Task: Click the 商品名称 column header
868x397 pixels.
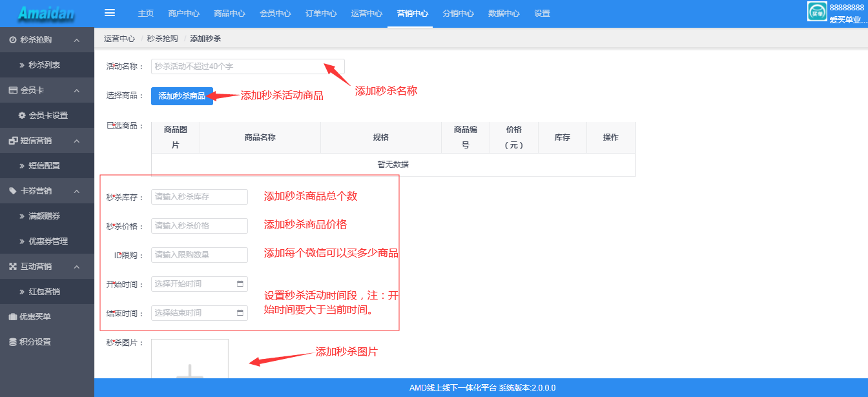Action: (x=260, y=137)
